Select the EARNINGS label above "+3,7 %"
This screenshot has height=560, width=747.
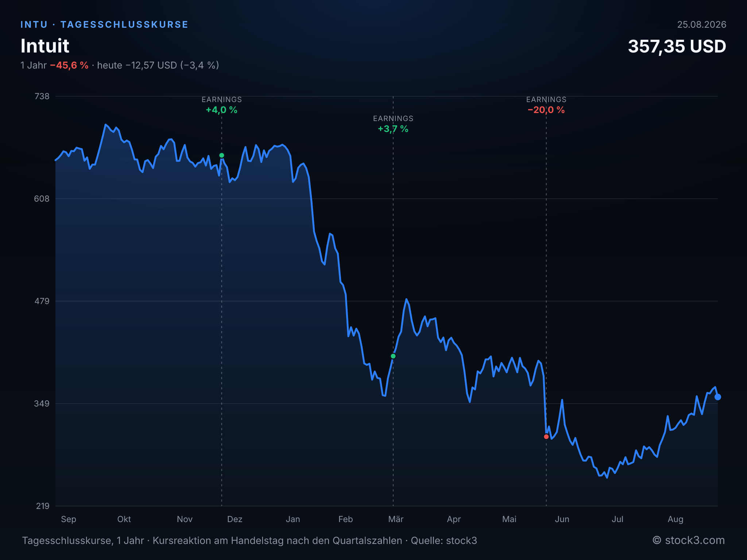click(393, 118)
